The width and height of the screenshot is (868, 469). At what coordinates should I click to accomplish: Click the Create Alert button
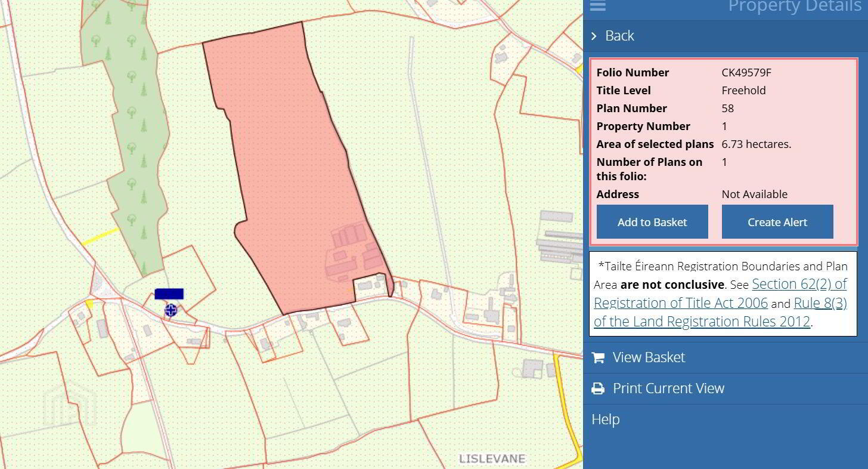pyautogui.click(x=777, y=222)
